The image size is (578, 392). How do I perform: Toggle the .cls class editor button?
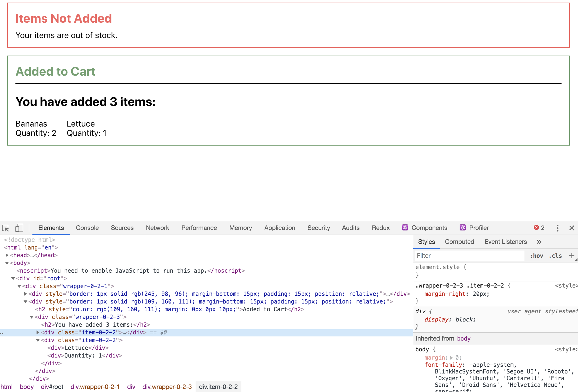(x=555, y=256)
